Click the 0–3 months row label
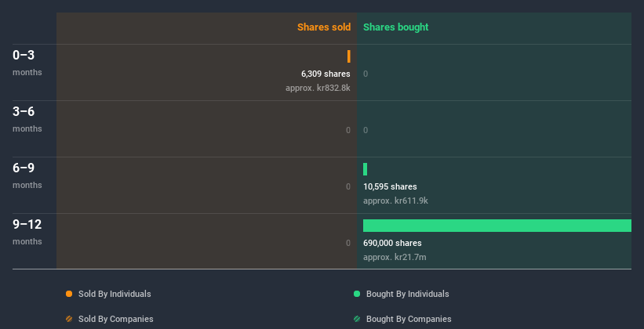The image size is (644, 329). pos(27,63)
